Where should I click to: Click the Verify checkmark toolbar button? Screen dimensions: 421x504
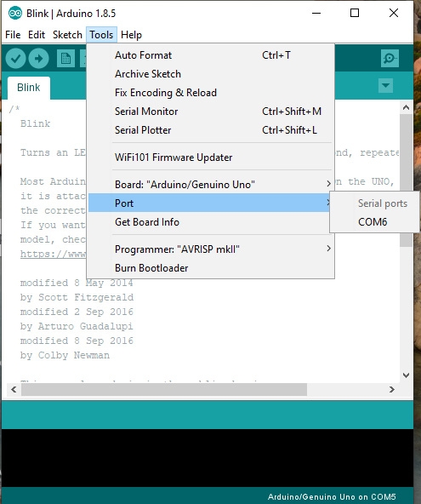16,59
